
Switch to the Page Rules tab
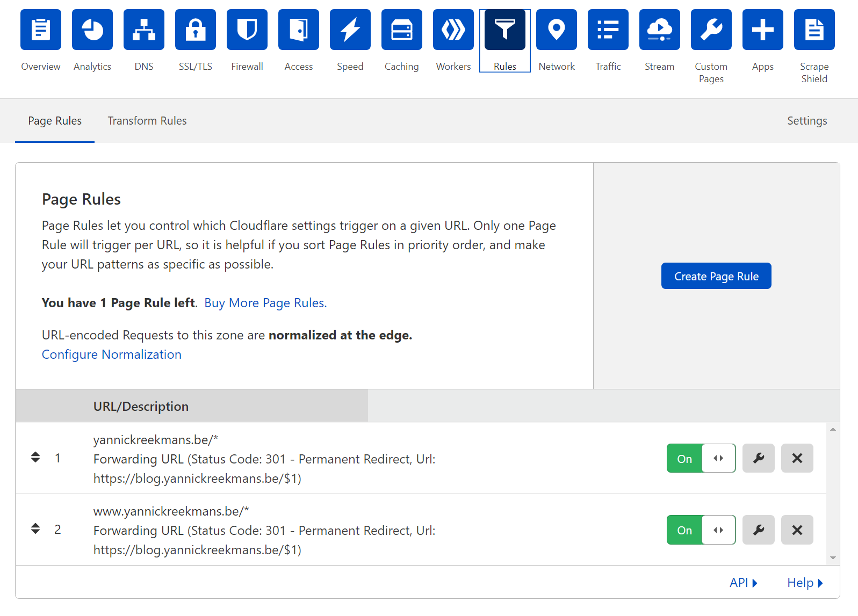pyautogui.click(x=55, y=121)
